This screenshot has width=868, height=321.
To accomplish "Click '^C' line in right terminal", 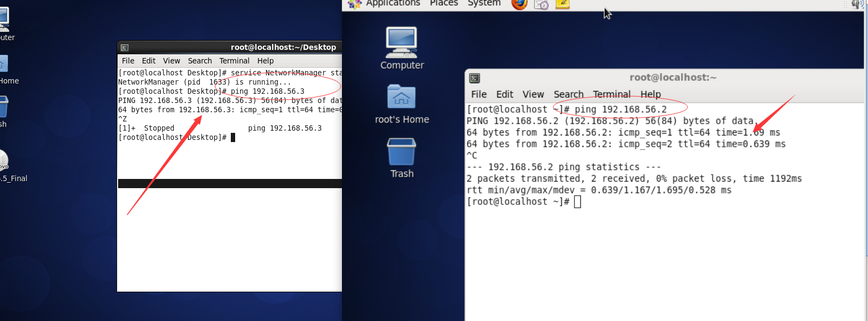I will pos(472,156).
